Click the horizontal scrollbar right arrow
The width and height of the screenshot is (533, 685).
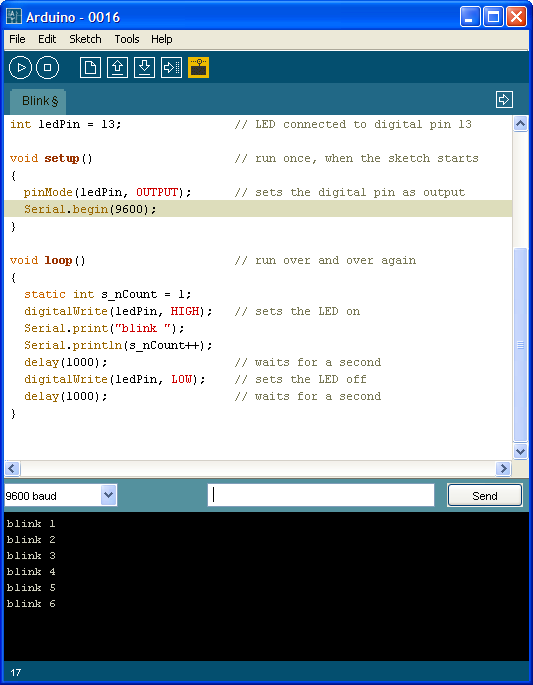pos(503,468)
